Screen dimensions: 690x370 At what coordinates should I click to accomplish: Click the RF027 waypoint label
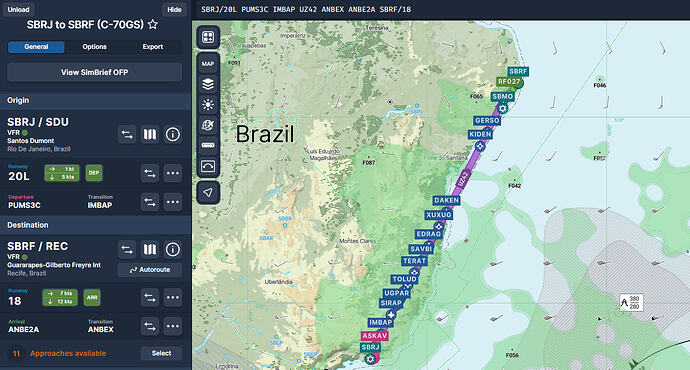[x=509, y=82]
